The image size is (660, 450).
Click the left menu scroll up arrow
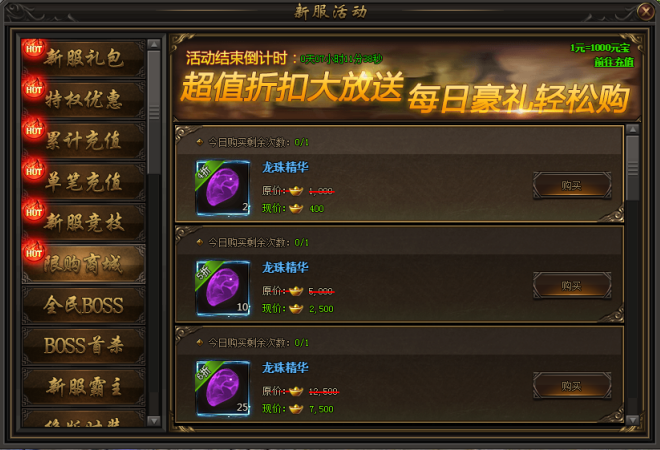point(154,44)
